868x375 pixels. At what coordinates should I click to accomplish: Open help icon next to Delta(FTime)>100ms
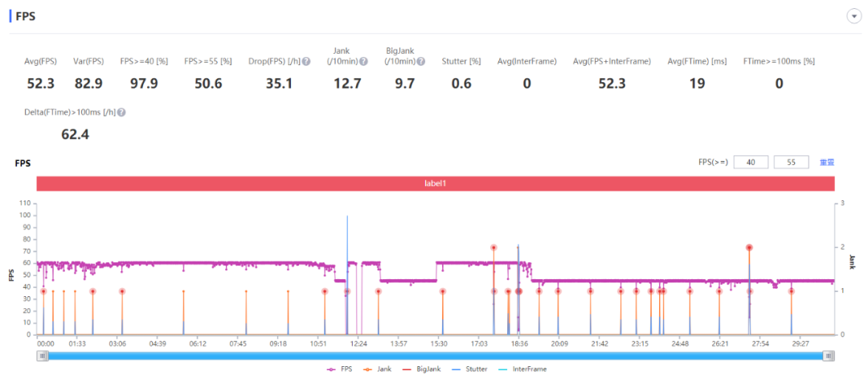coord(121,113)
